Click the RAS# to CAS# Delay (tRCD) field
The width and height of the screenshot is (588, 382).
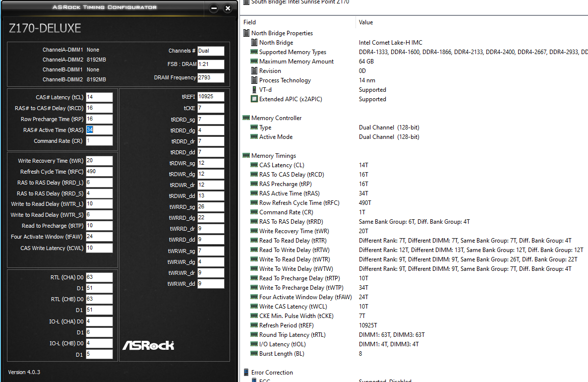(99, 108)
